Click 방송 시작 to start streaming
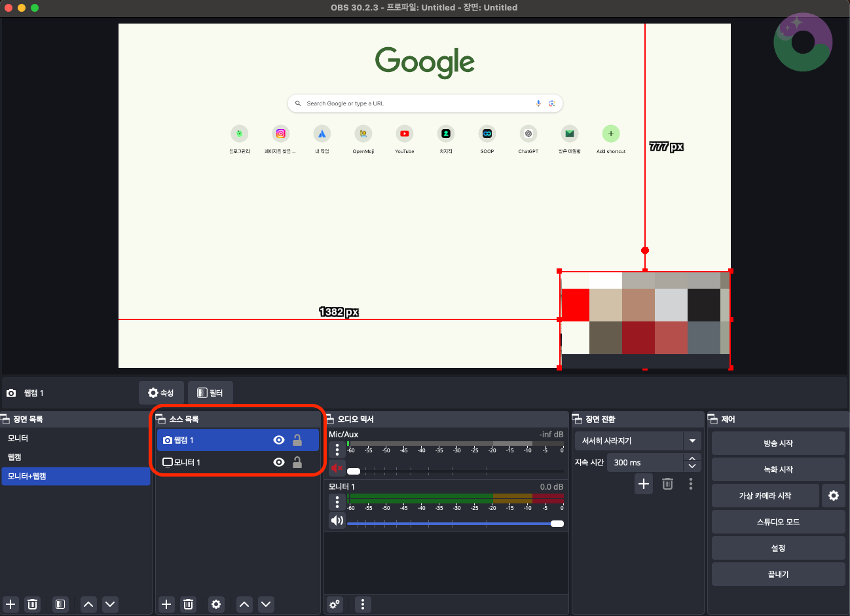The height and width of the screenshot is (616, 850). [x=778, y=443]
